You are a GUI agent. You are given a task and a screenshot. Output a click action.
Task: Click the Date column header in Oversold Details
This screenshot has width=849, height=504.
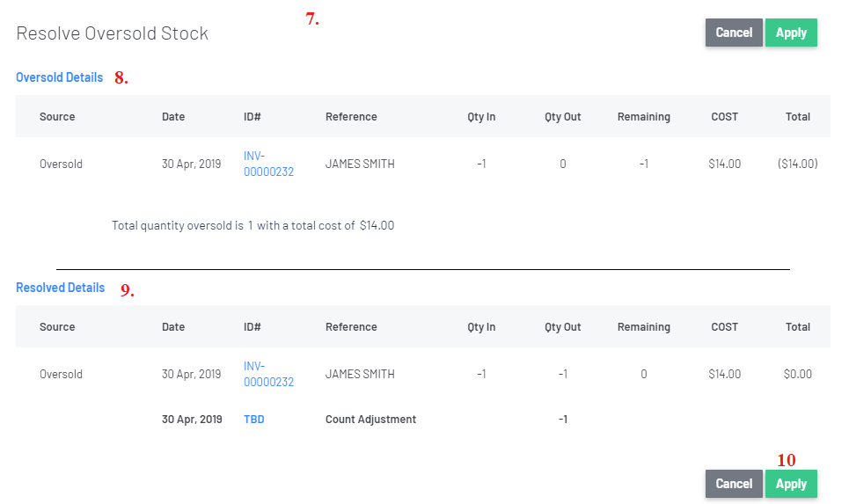[173, 116]
